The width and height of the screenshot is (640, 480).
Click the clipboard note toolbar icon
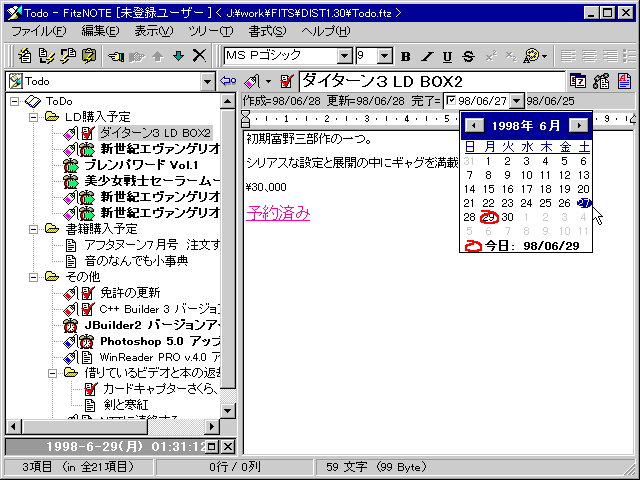(x=89, y=56)
